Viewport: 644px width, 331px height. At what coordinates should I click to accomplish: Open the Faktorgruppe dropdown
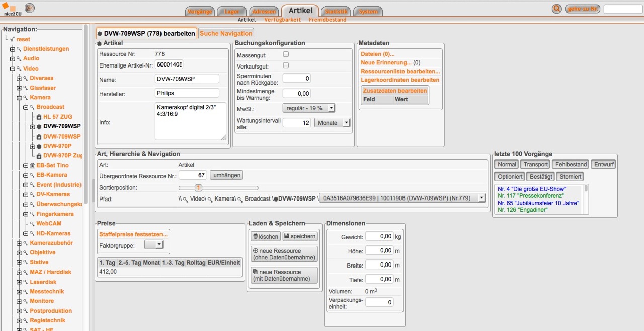coord(153,244)
